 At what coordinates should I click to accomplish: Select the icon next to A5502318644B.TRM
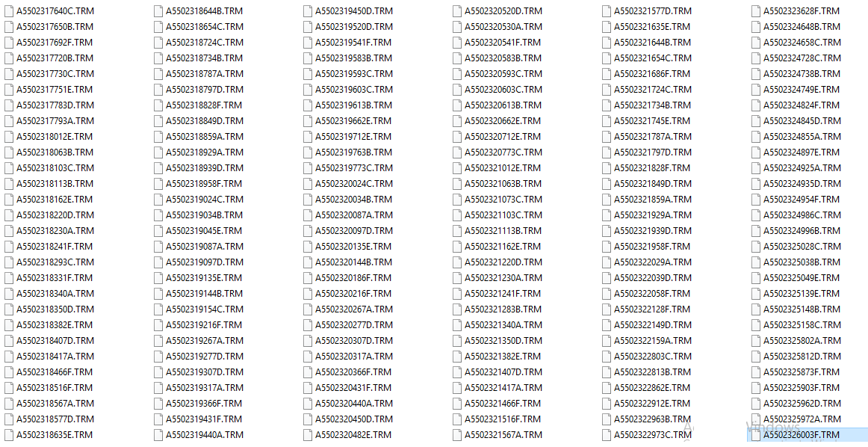pos(158,10)
